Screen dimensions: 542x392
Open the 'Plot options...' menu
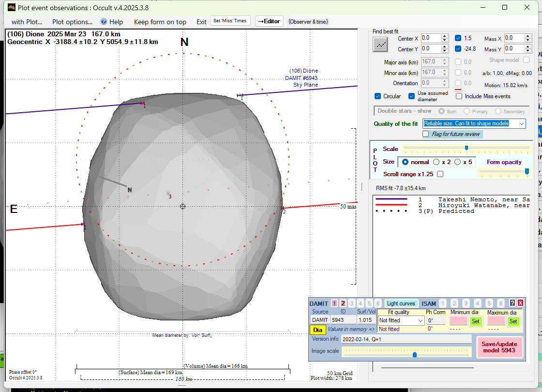tap(72, 22)
